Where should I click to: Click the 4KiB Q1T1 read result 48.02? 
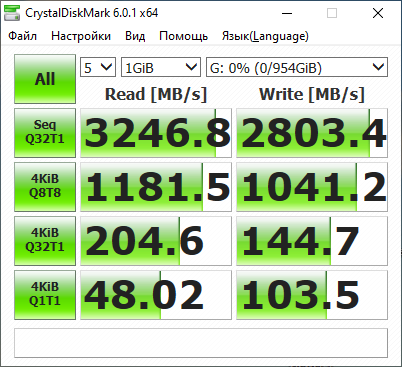(156, 295)
